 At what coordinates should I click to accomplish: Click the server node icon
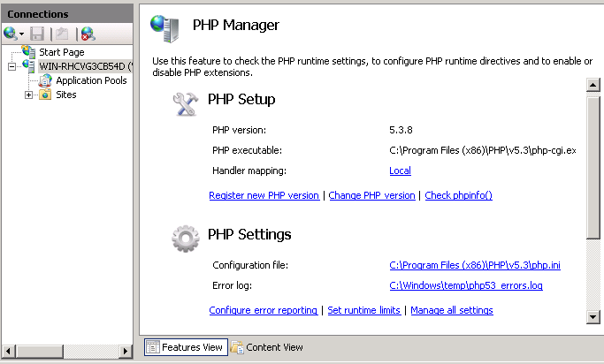click(x=28, y=65)
